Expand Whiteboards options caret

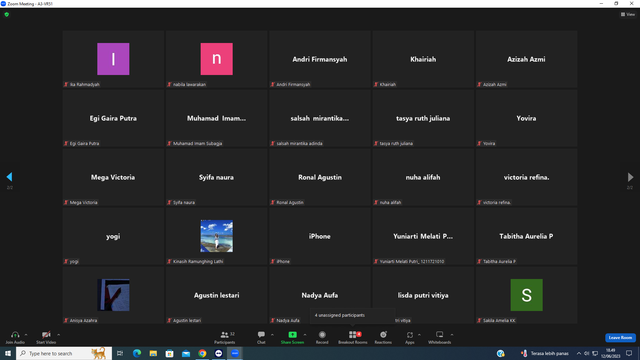coord(452,335)
